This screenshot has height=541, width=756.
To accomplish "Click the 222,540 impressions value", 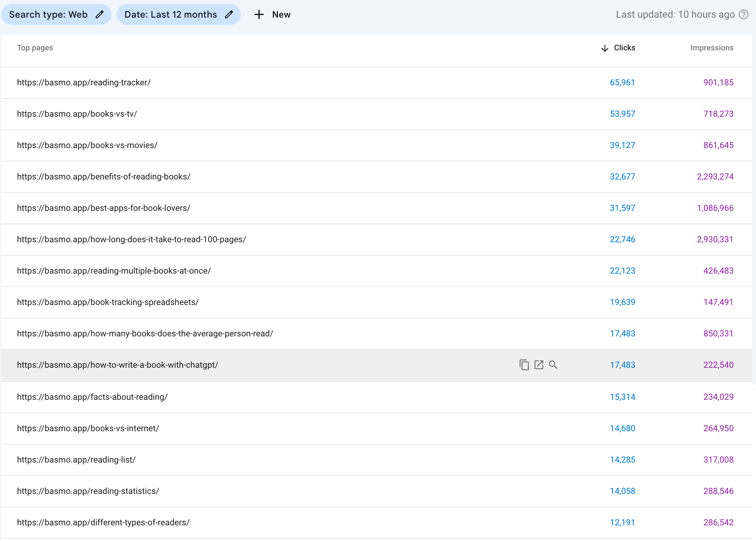I will pos(718,365).
